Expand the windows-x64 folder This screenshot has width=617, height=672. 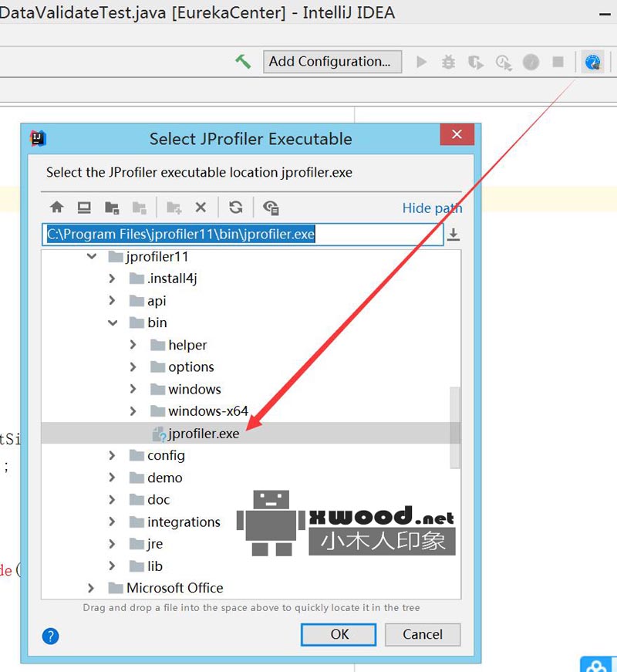tap(133, 411)
